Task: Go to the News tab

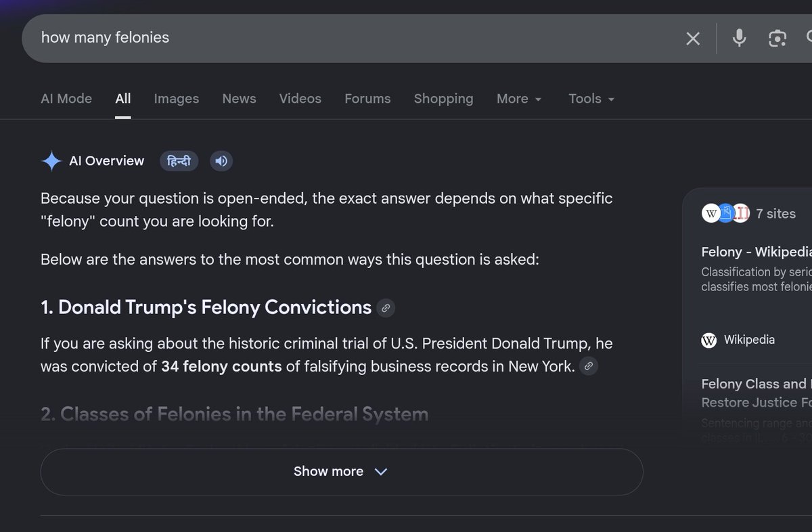Action: [239, 99]
